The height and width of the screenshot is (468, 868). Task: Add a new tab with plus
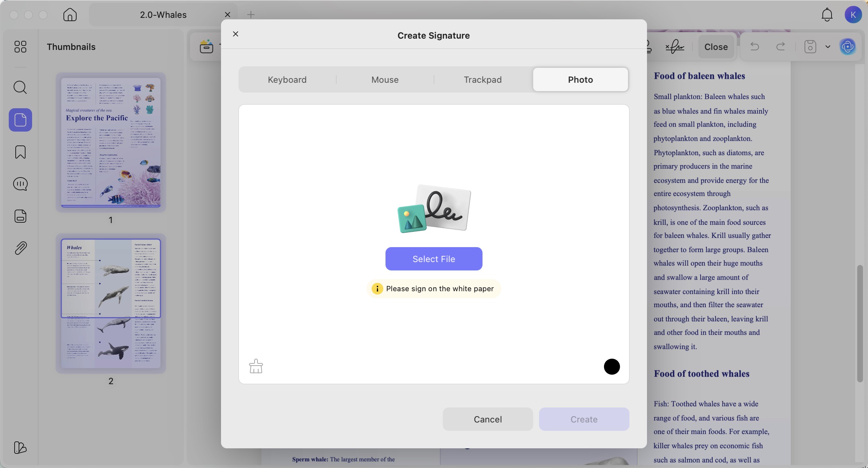click(251, 15)
